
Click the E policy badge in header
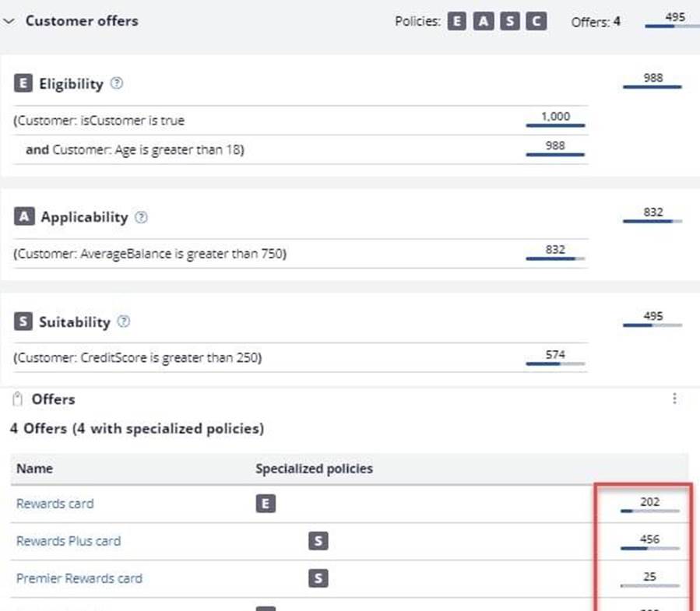(x=458, y=22)
